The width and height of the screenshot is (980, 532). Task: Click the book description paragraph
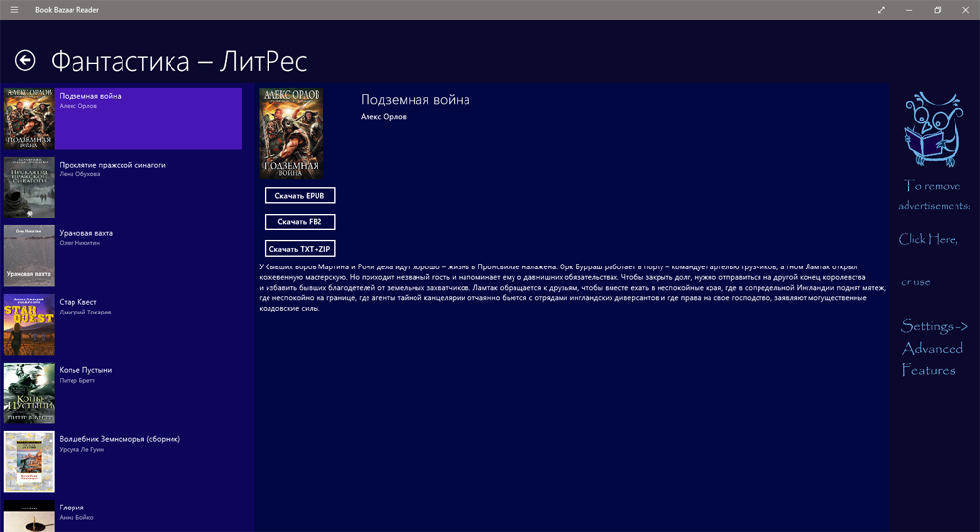pyautogui.click(x=572, y=288)
